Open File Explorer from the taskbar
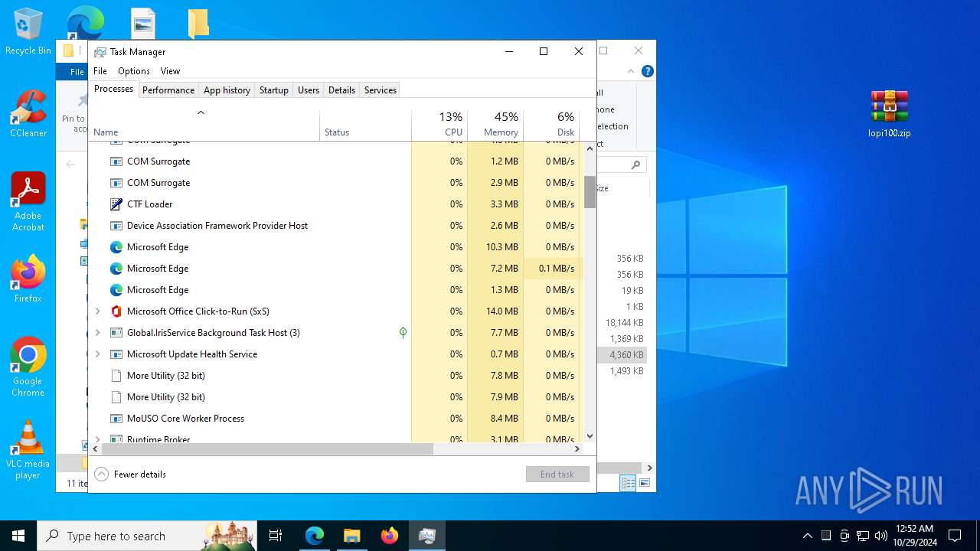The height and width of the screenshot is (551, 980). click(351, 536)
